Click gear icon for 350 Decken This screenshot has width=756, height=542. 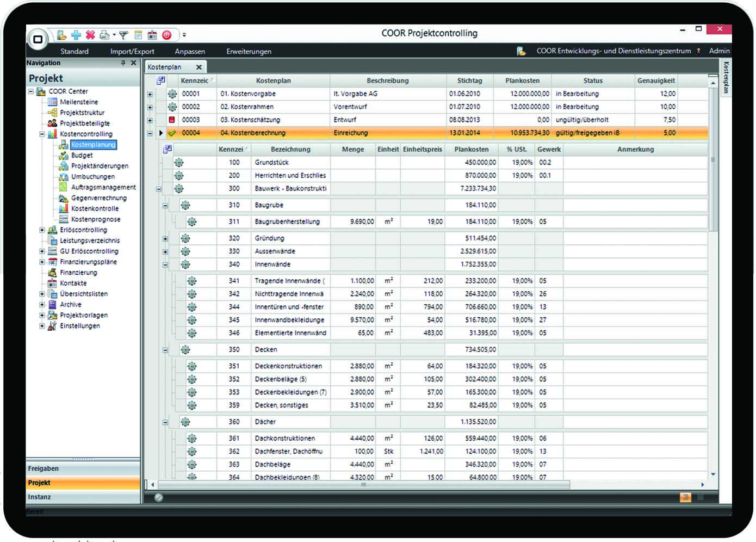[x=185, y=349]
